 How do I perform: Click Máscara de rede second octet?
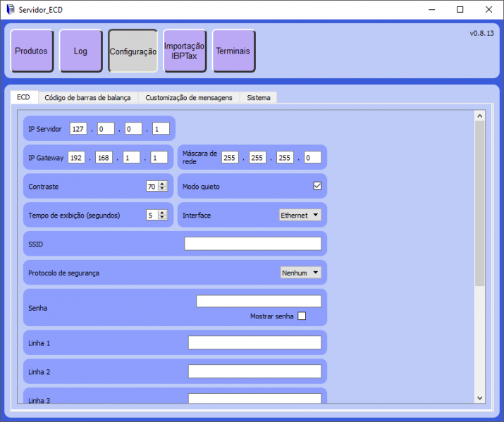coord(257,157)
